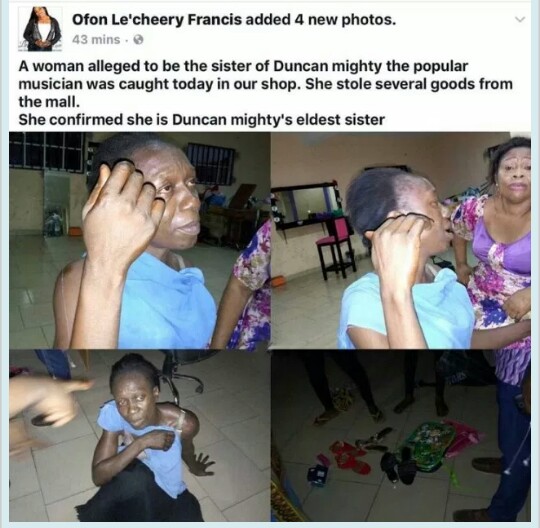Click the office chair in bottom-left photo
This screenshot has width=540, height=528.
click(x=183, y=374)
